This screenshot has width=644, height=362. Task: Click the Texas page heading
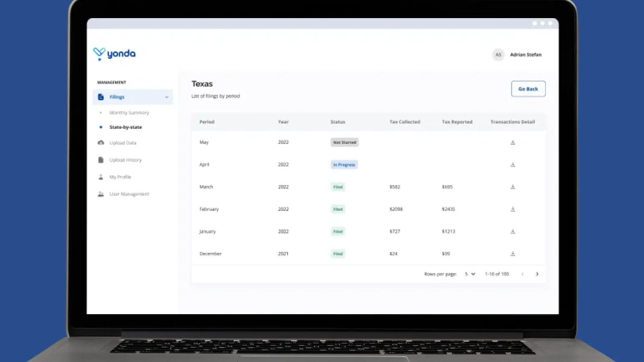point(202,84)
